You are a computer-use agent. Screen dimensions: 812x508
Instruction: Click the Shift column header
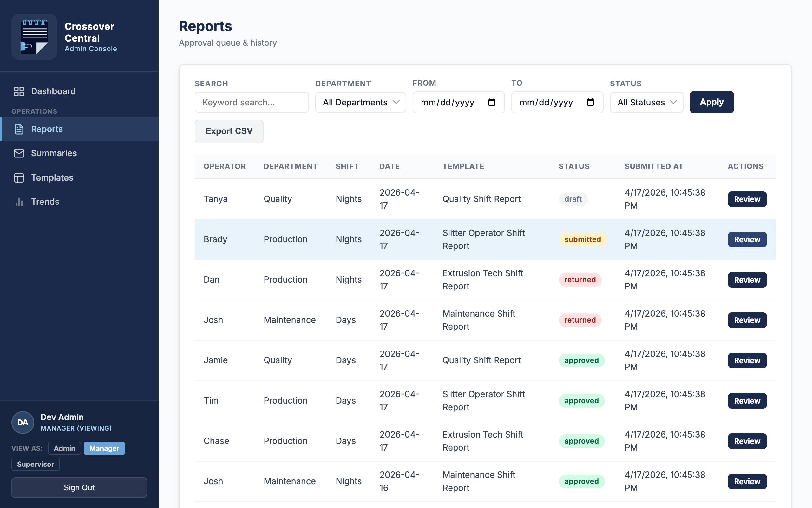(x=347, y=166)
